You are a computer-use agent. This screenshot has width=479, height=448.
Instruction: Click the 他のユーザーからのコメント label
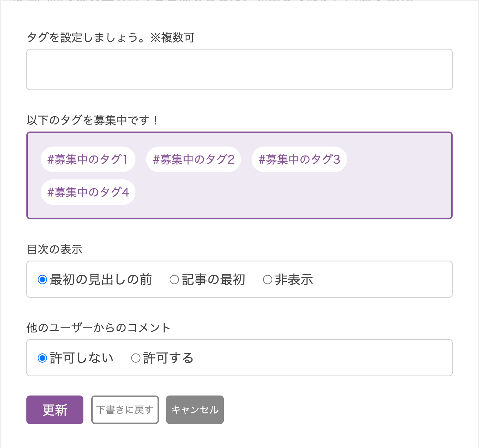click(98, 327)
